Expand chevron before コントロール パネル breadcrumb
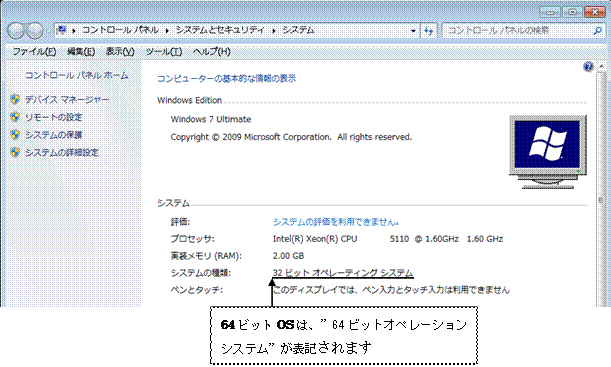 click(73, 30)
